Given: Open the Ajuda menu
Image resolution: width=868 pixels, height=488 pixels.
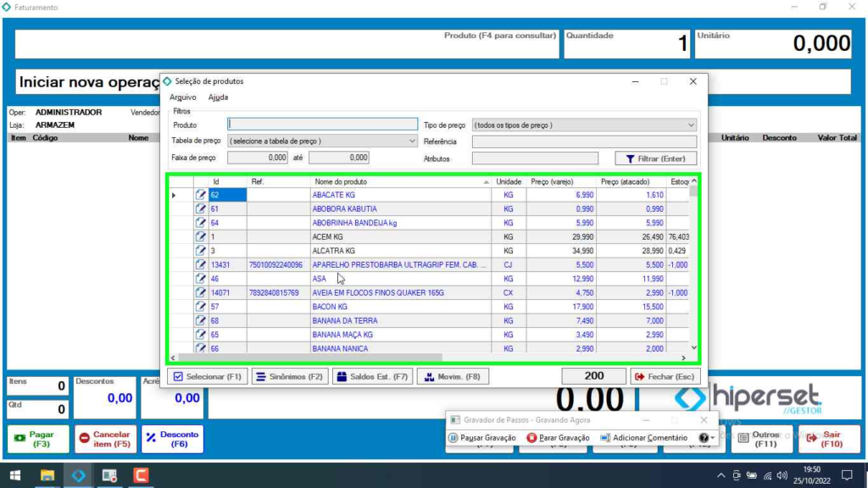Looking at the screenshot, I should tap(218, 97).
